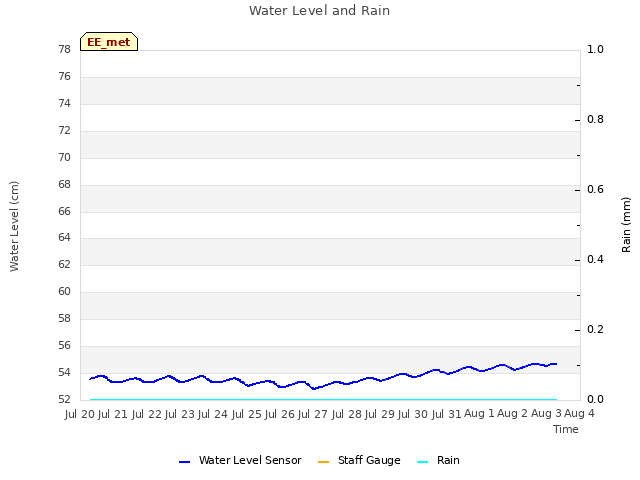Click the Jul 20 x-axis tick label
640x480 pixels.
click(80, 414)
